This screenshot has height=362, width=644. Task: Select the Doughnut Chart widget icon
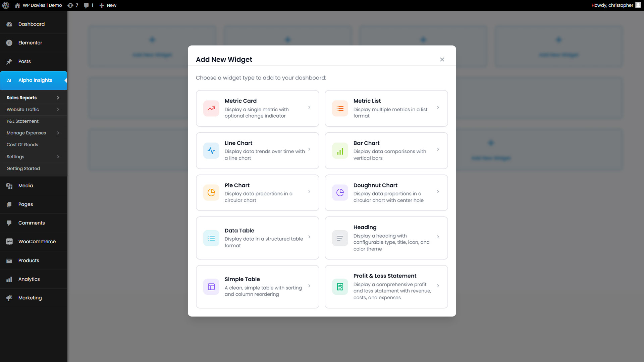tap(340, 193)
